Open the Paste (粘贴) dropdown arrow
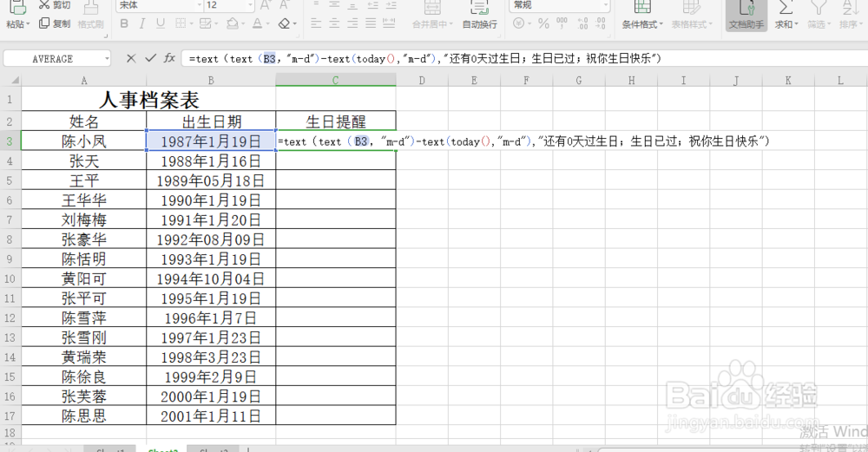Image resolution: width=868 pixels, height=452 pixels. click(x=28, y=25)
